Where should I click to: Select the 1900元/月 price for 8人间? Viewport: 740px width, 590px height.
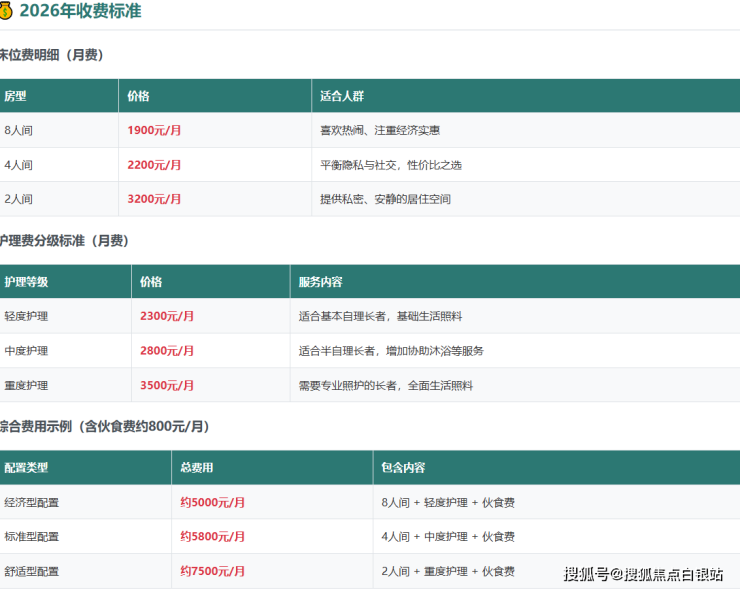(154, 130)
